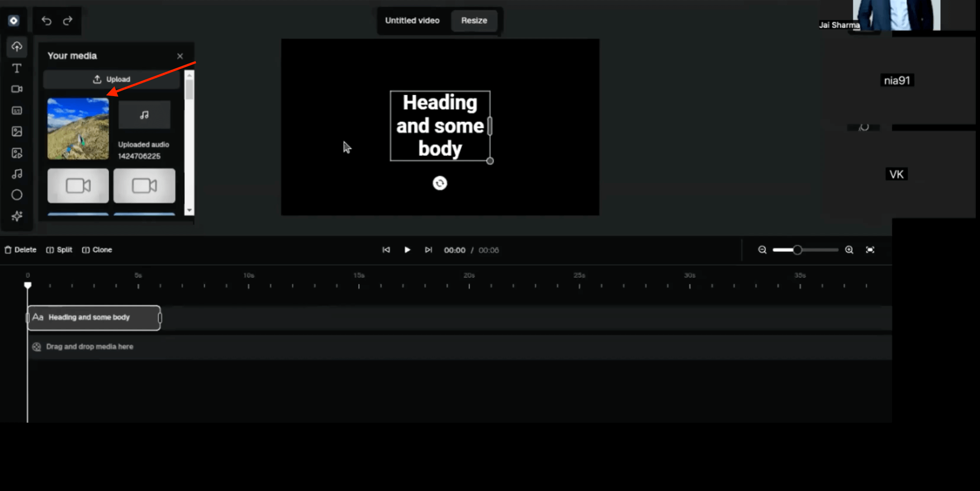
Task: Select the Text tool in sidebar
Action: 17,68
